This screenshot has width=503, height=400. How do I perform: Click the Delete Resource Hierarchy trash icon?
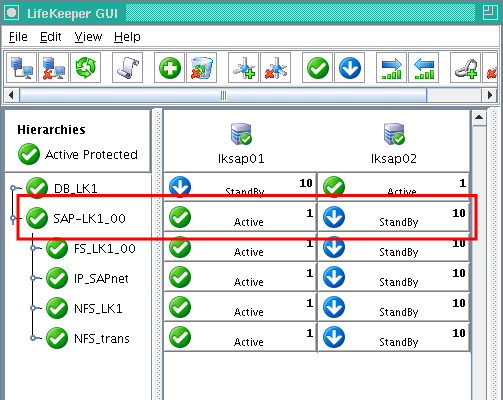(202, 68)
